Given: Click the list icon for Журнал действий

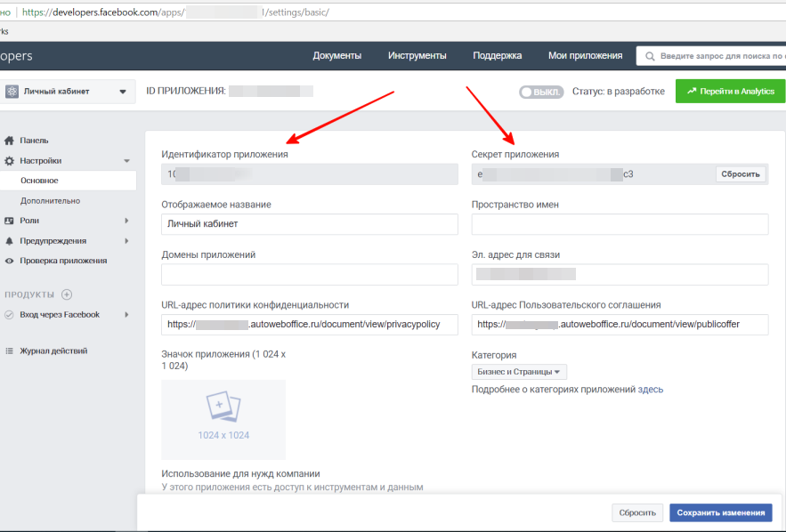Looking at the screenshot, I should (x=9, y=351).
